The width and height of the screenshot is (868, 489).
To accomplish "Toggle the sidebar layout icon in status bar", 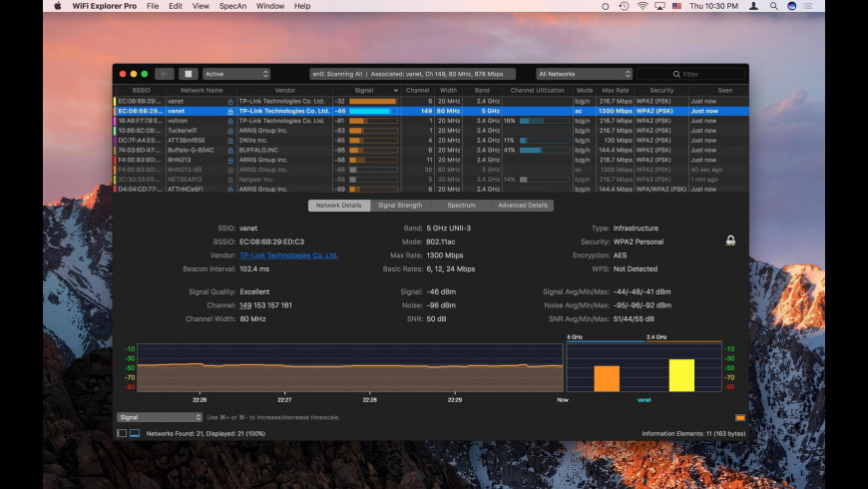I will coord(122,434).
